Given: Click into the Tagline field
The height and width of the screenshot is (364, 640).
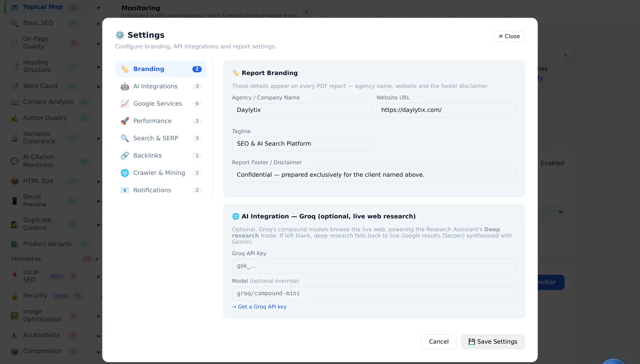Looking at the screenshot, I should (x=302, y=144).
